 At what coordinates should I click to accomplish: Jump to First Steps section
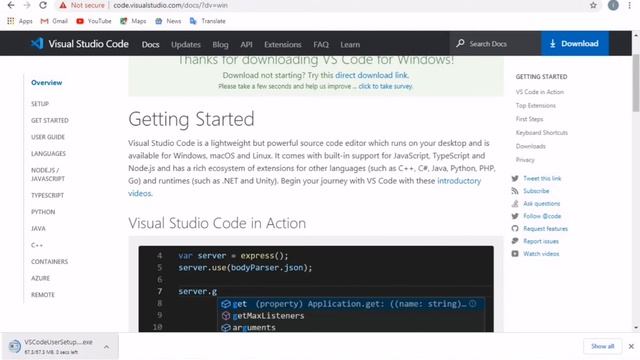point(529,119)
